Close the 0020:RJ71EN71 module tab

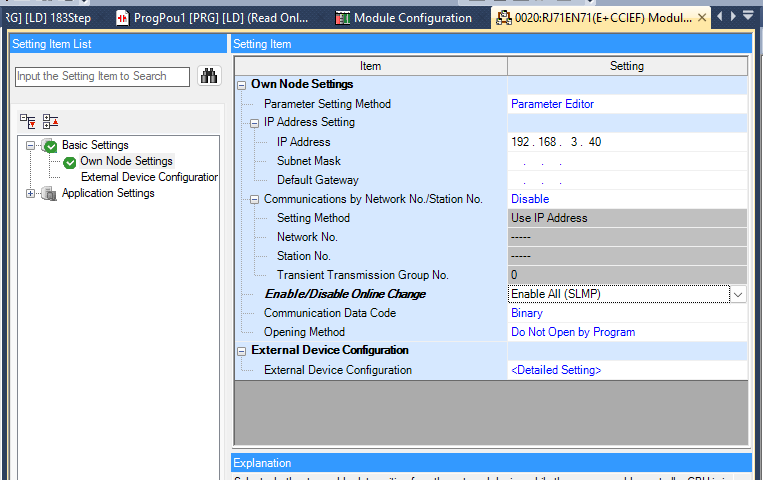coord(702,18)
